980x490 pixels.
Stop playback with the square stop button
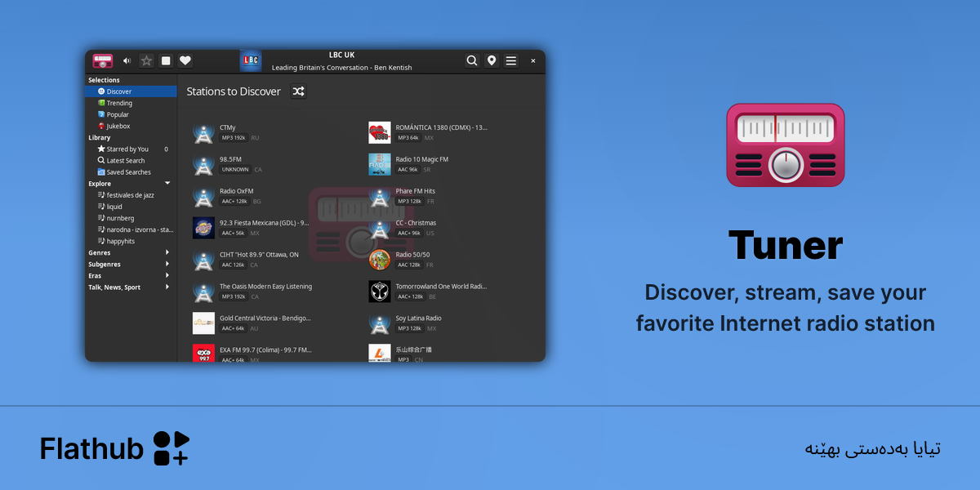(x=166, y=60)
